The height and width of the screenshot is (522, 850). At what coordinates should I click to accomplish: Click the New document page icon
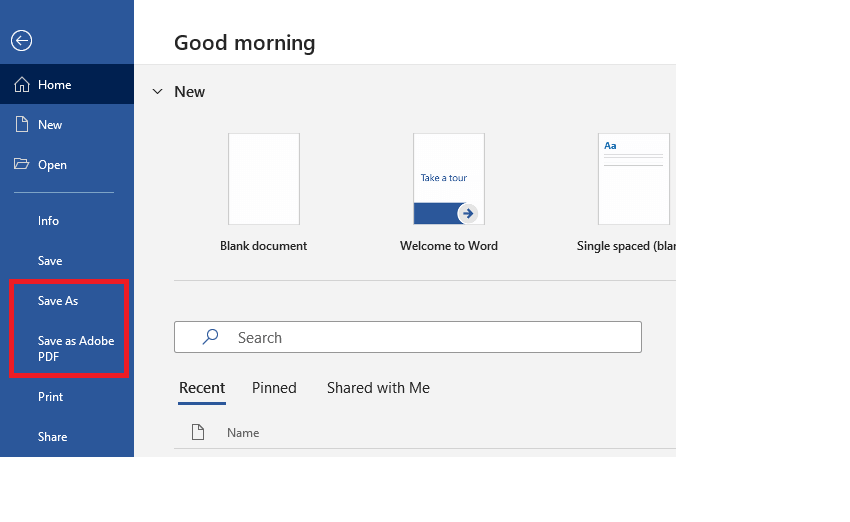(x=22, y=125)
